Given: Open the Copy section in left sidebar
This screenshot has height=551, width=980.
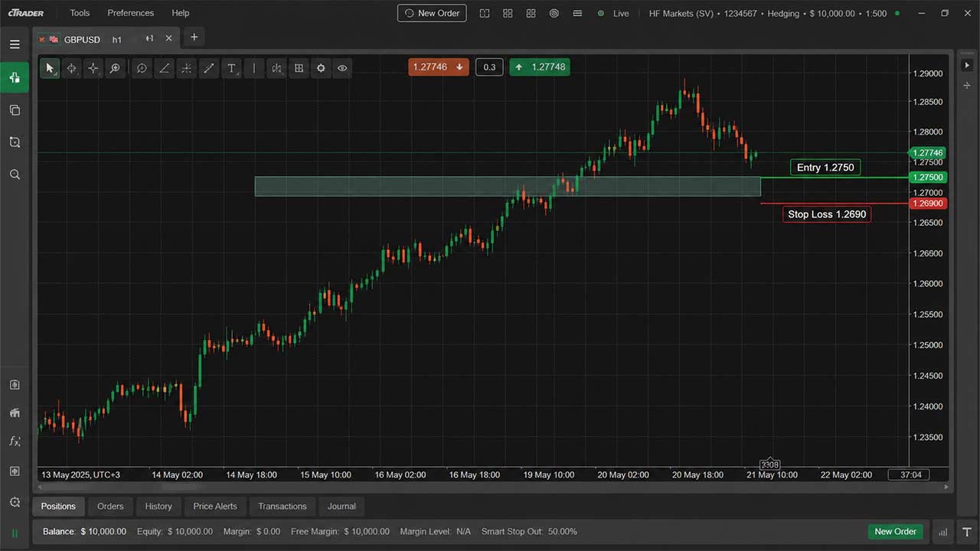Looking at the screenshot, I should pyautogui.click(x=15, y=110).
